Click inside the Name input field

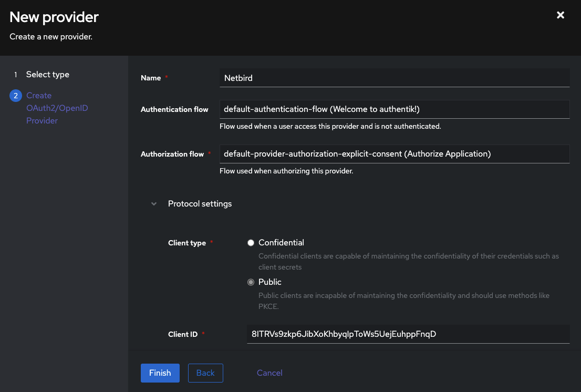tap(395, 77)
